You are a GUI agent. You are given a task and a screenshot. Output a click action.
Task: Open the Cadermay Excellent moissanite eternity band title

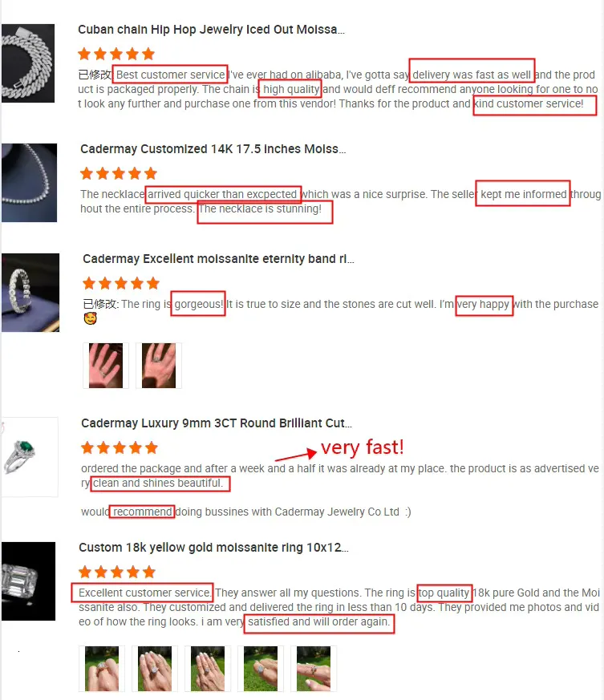point(218,259)
